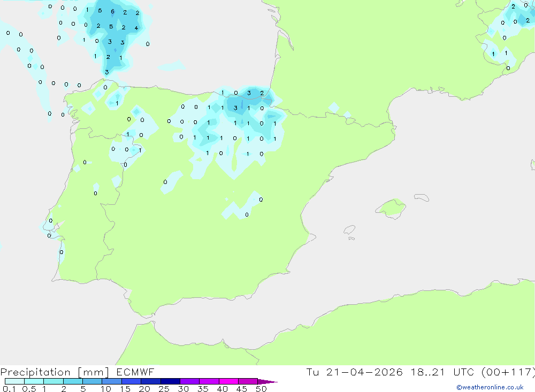
Task: Click the '45' legend label
Action: 242,389
